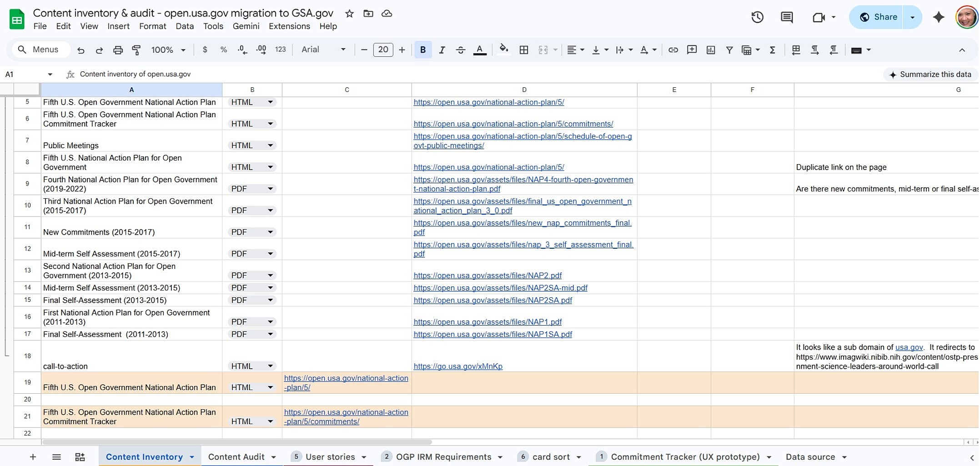The width and height of the screenshot is (980, 466).
Task: Click Summarize this data button
Action: [x=930, y=75]
